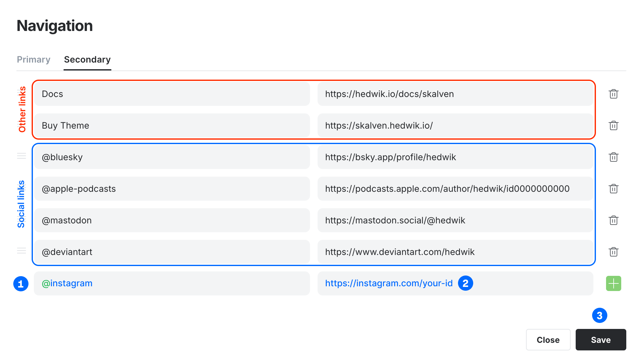Click the @apple-podcasts name field
This screenshot has height=364, width=644.
click(x=172, y=189)
